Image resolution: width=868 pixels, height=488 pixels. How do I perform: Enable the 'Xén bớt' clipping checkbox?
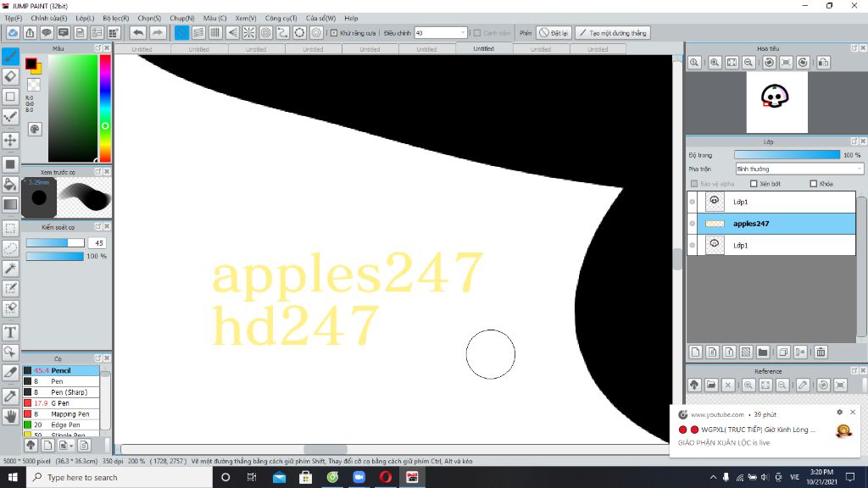(x=754, y=184)
